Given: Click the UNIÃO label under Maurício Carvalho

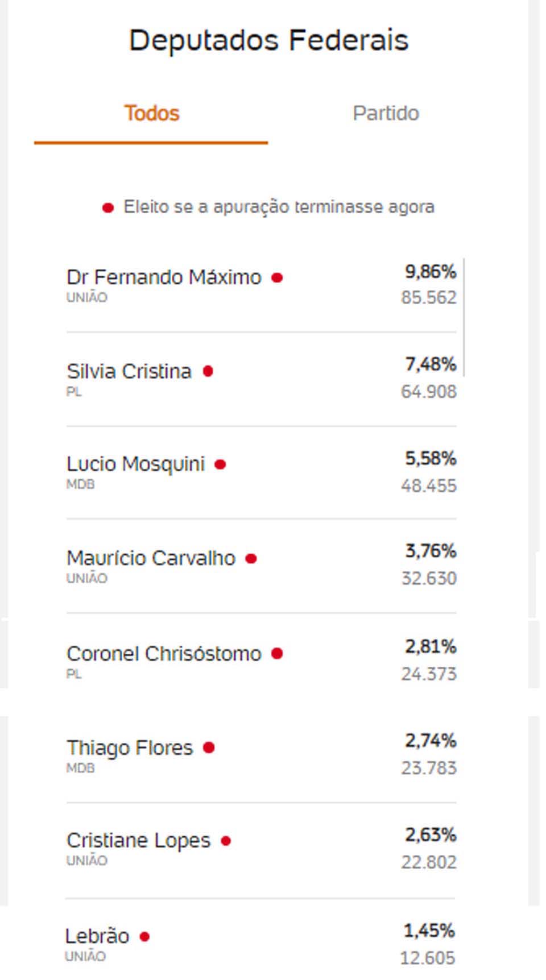Looking at the screenshot, I should [x=87, y=578].
